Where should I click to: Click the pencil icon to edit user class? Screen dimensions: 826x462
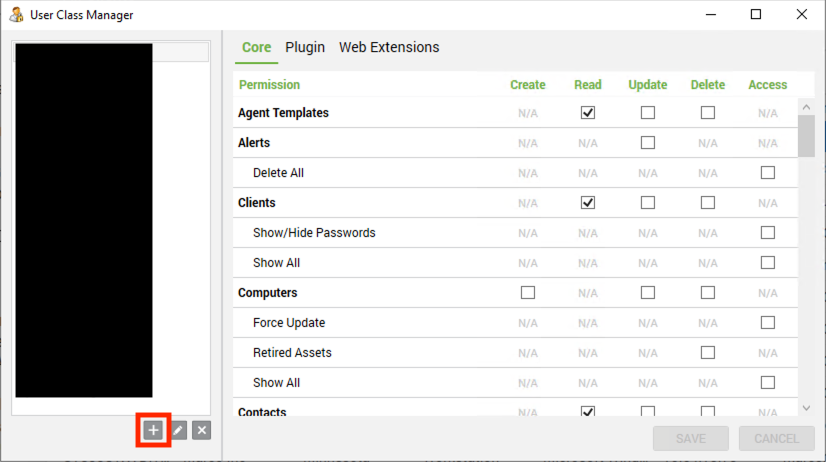[x=178, y=430]
